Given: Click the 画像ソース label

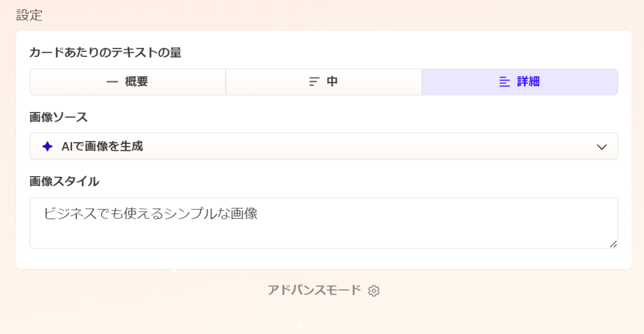Looking at the screenshot, I should pyautogui.click(x=58, y=117).
